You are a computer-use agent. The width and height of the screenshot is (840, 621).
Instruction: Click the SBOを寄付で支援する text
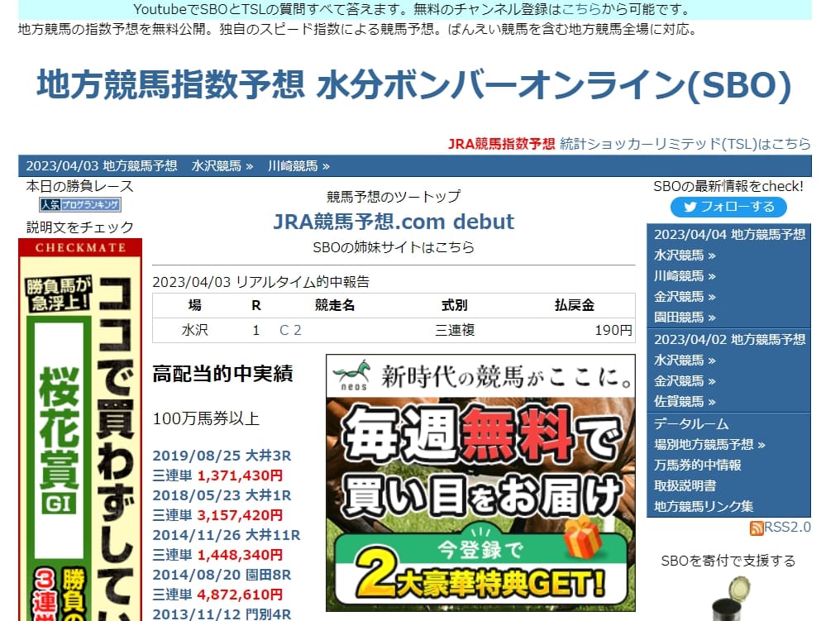click(x=728, y=561)
